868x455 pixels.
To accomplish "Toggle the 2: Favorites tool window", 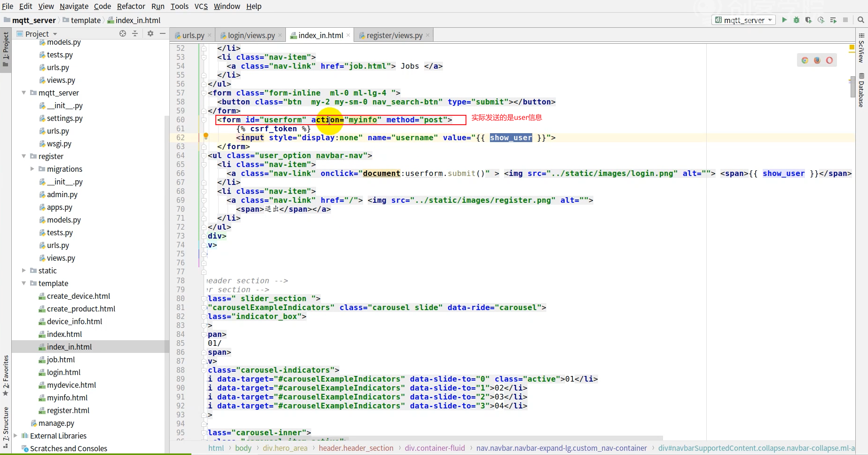I will 6,375.
